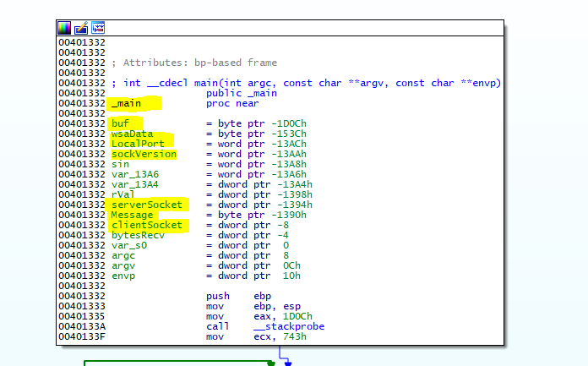
Task: Select the Message variable
Action: click(x=132, y=215)
